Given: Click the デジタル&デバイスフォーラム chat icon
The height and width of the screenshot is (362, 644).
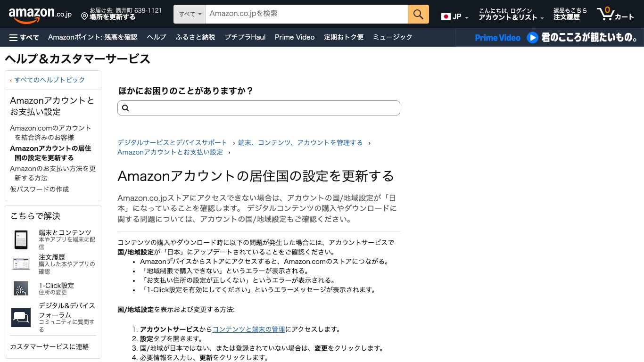Looking at the screenshot, I should (x=21, y=317).
